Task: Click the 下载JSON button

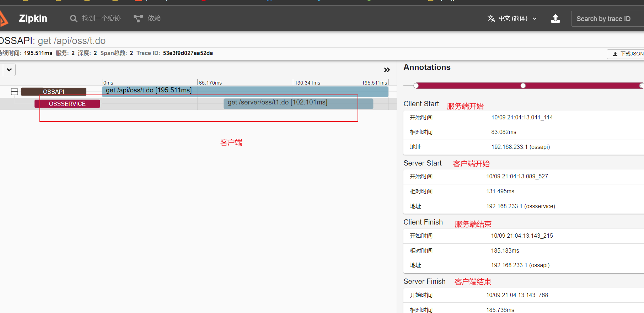Action: click(626, 54)
